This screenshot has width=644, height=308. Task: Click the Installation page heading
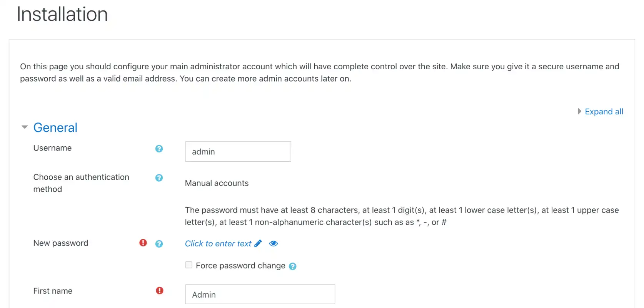click(x=62, y=14)
